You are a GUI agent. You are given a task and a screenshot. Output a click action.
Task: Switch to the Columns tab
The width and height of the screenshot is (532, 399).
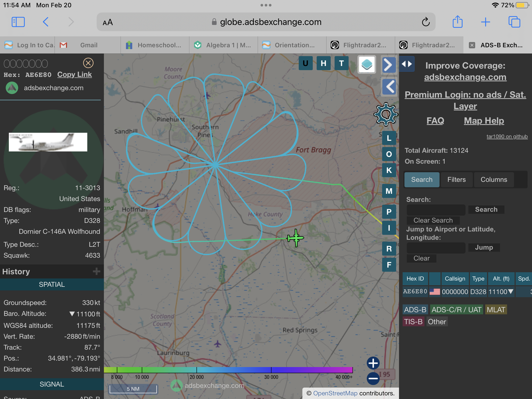tap(494, 179)
